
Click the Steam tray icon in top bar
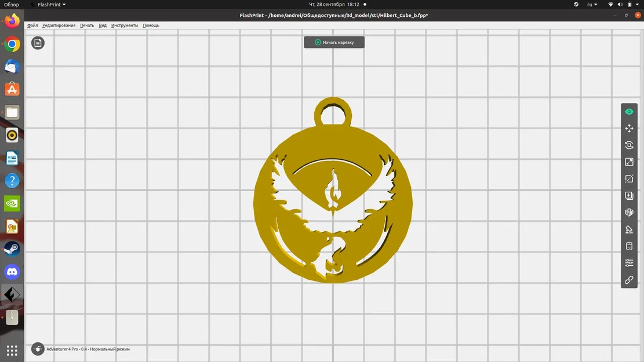click(x=576, y=5)
